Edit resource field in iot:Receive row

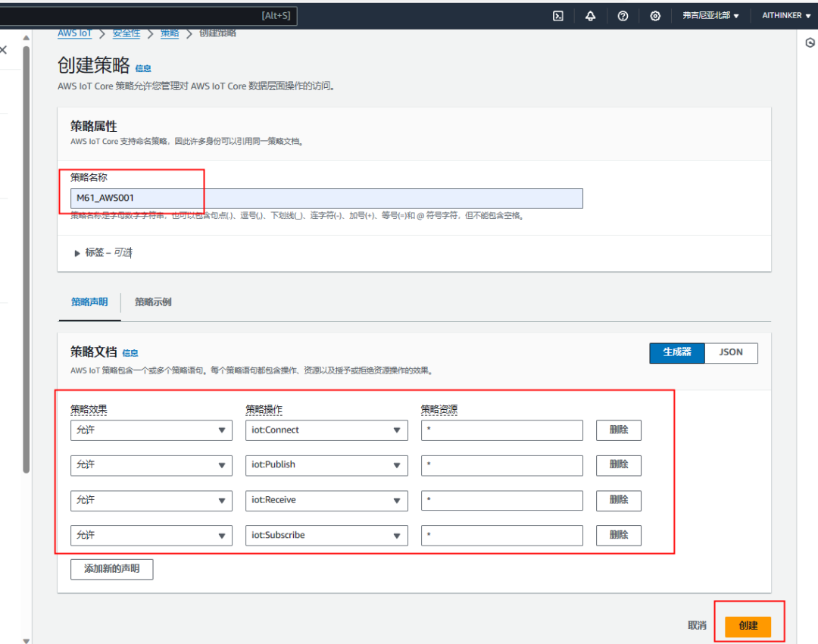point(502,501)
